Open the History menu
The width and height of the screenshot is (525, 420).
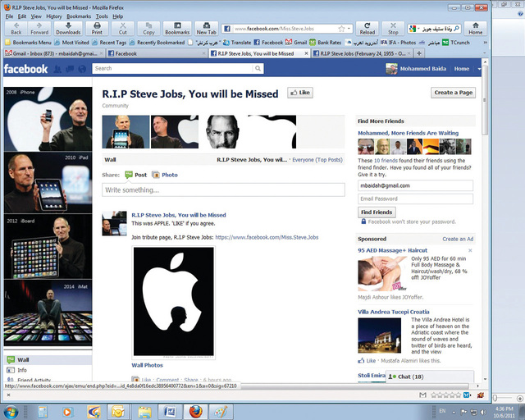click(54, 16)
